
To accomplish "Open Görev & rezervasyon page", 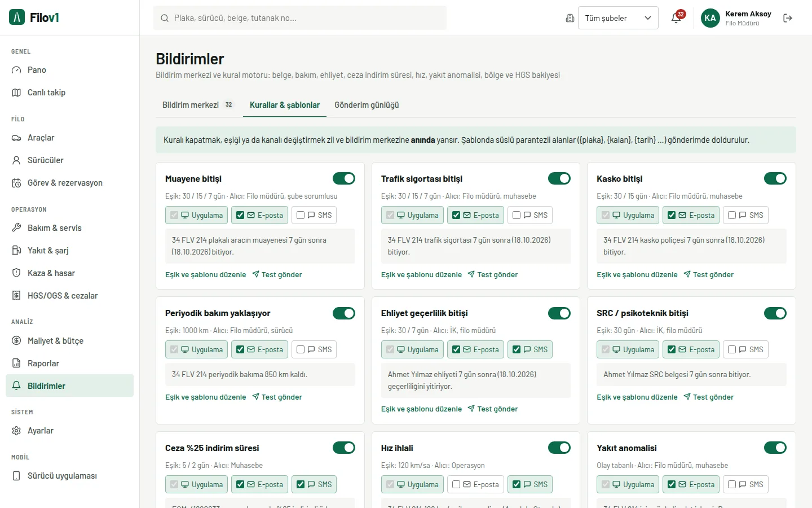I will [70, 183].
